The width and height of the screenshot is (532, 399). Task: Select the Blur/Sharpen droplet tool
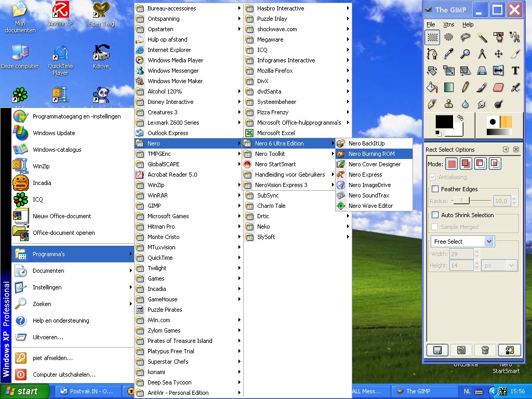click(x=465, y=104)
